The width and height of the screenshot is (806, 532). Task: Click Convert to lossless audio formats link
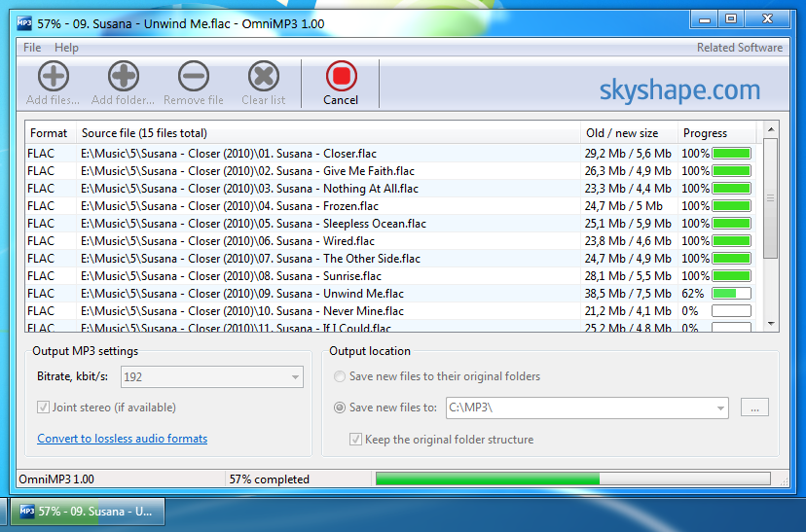click(122, 439)
